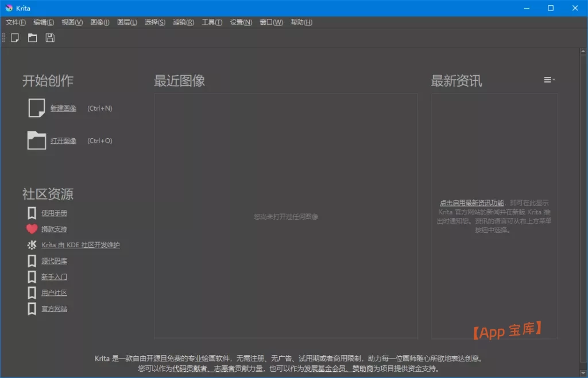Image resolution: width=588 pixels, height=378 pixels.
Task: Click the Krita logo in the title bar
Action: (x=9, y=7)
